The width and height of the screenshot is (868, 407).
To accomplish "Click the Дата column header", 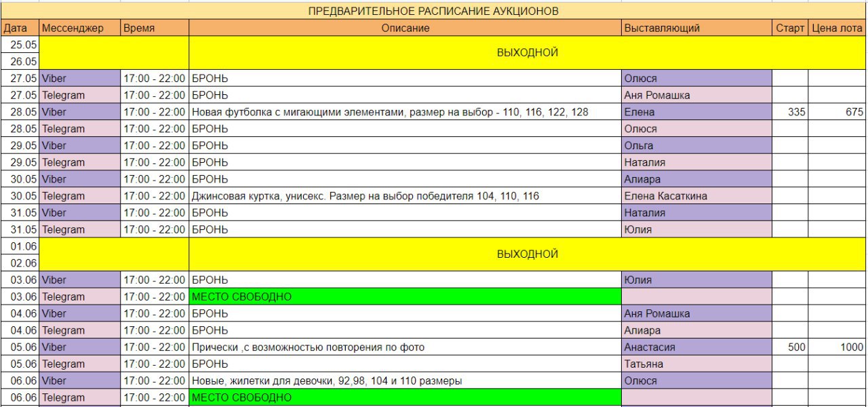I will point(20,28).
